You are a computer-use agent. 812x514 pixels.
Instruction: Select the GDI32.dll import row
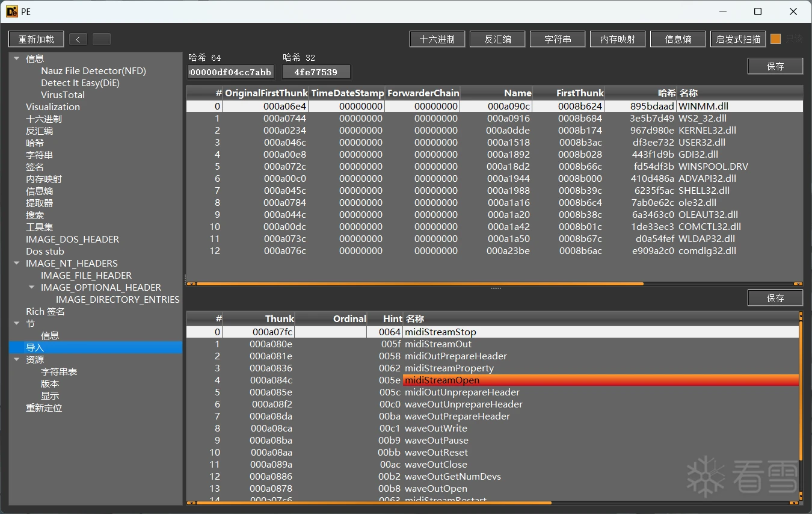(494, 155)
